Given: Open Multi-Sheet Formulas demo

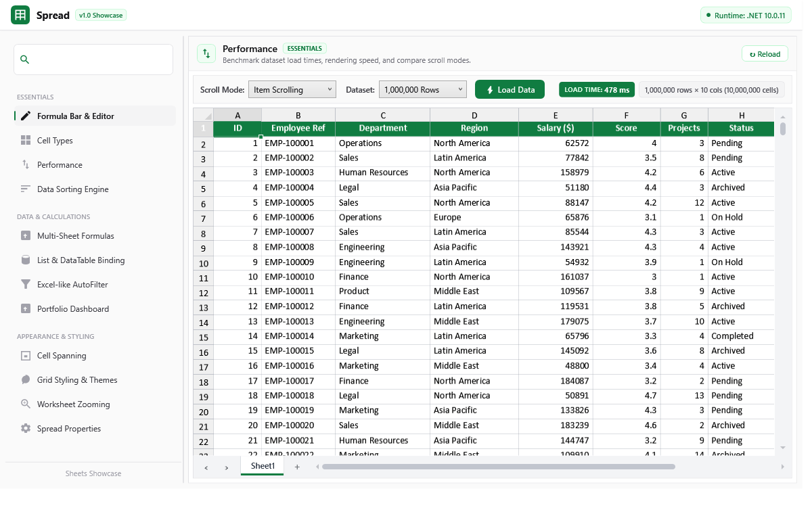Looking at the screenshot, I should pos(95,236).
